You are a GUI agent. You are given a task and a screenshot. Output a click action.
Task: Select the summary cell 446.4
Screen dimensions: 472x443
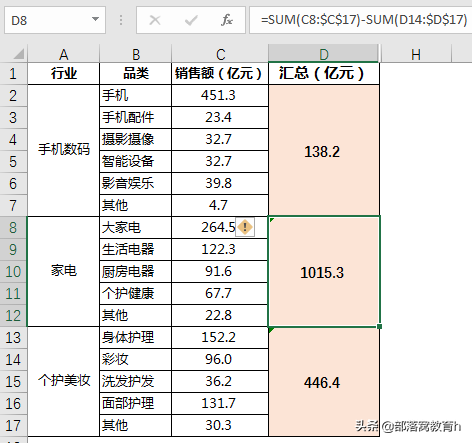point(324,382)
